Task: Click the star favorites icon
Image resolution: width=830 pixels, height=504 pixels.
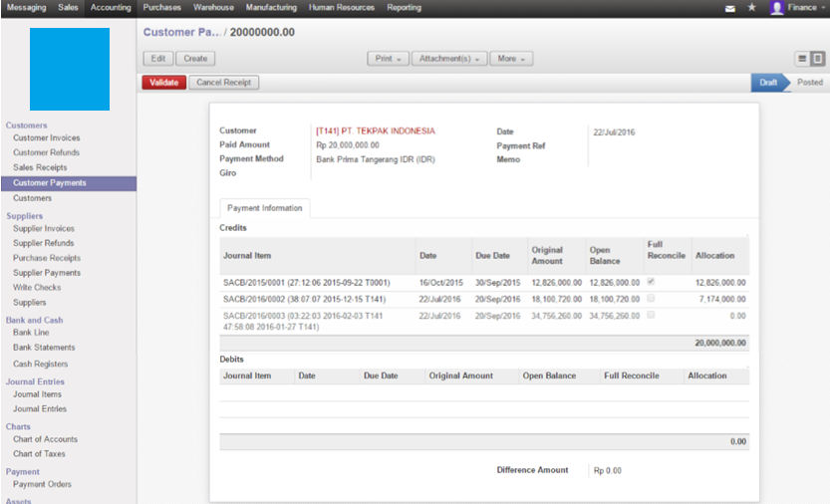Action: tap(751, 8)
